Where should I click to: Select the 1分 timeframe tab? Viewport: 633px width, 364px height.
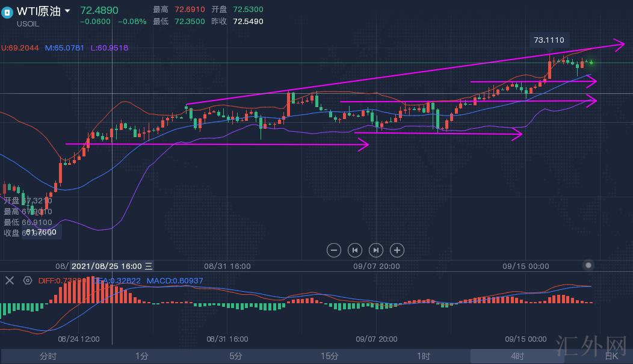coord(141,356)
